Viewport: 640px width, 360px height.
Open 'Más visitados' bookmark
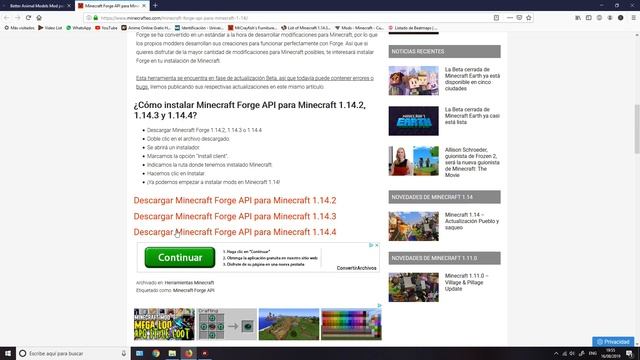(19, 28)
